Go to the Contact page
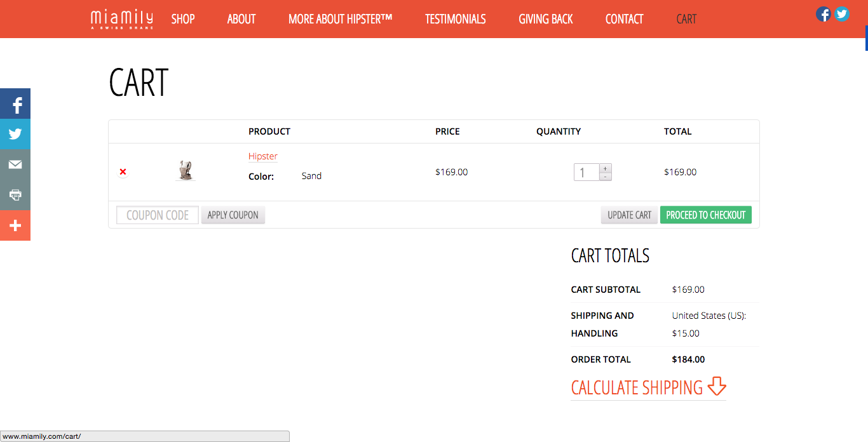868x442 pixels. [x=625, y=19]
